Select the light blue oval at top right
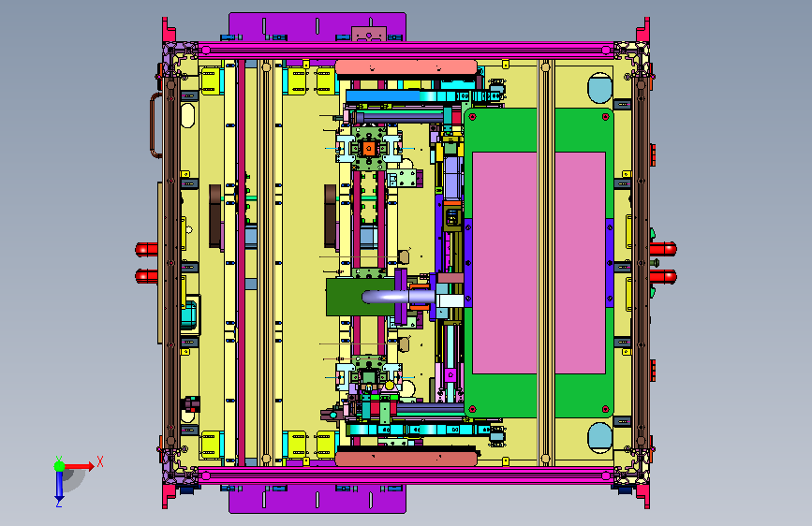The height and width of the screenshot is (526, 812). [599, 88]
